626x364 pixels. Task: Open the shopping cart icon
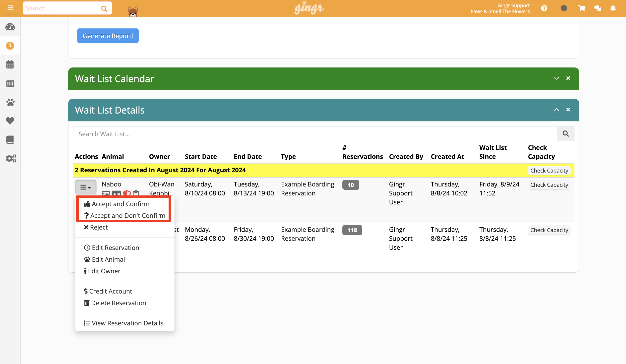coord(582,8)
